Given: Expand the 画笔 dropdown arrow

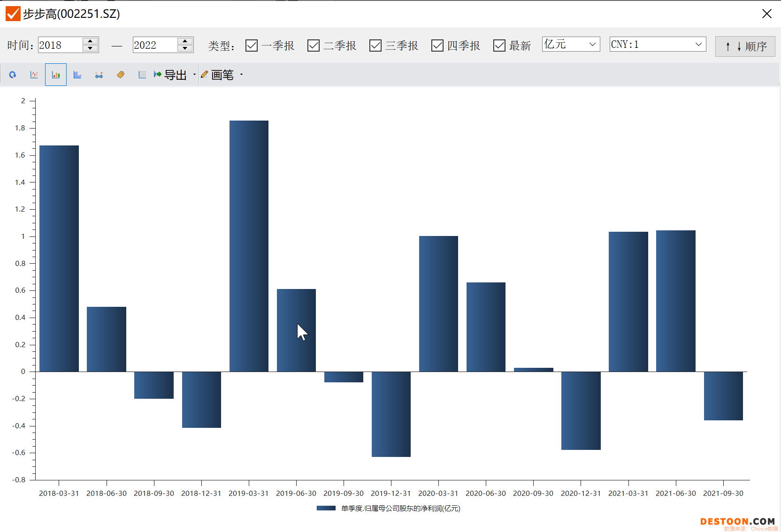Looking at the screenshot, I should coord(242,75).
